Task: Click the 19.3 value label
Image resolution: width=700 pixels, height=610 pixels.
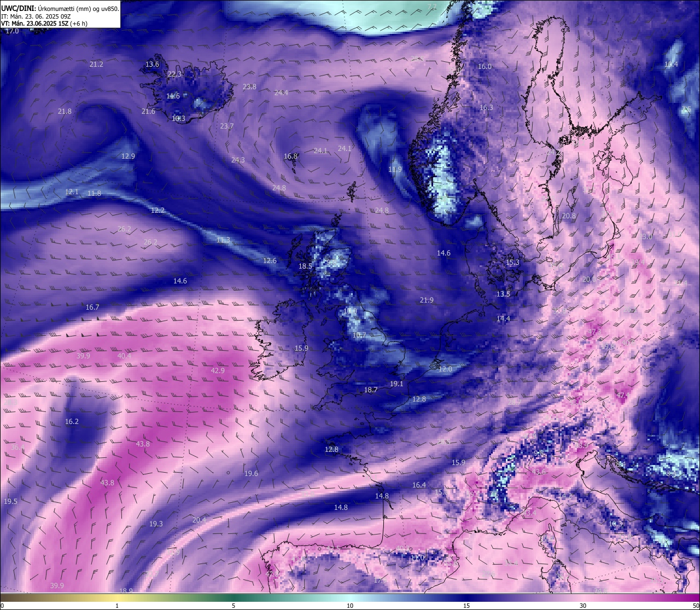Action: [x=156, y=524]
